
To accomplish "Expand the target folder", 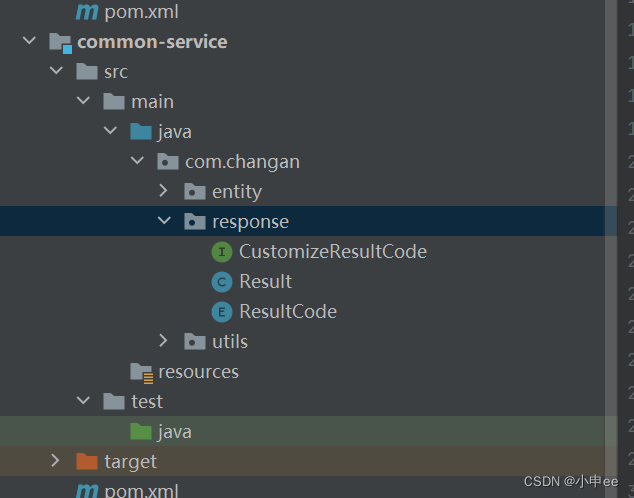I will click(56, 461).
